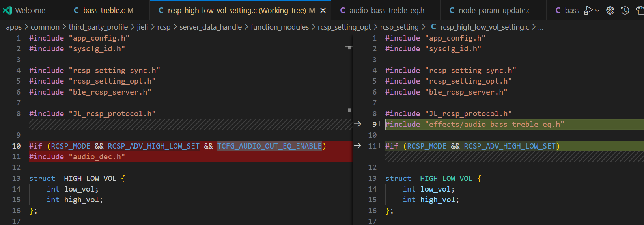Screen dimensions: 644x225
Task: Click "JL_rcsp_protocol.h" include in the modified pane
Action: pos(468,114)
